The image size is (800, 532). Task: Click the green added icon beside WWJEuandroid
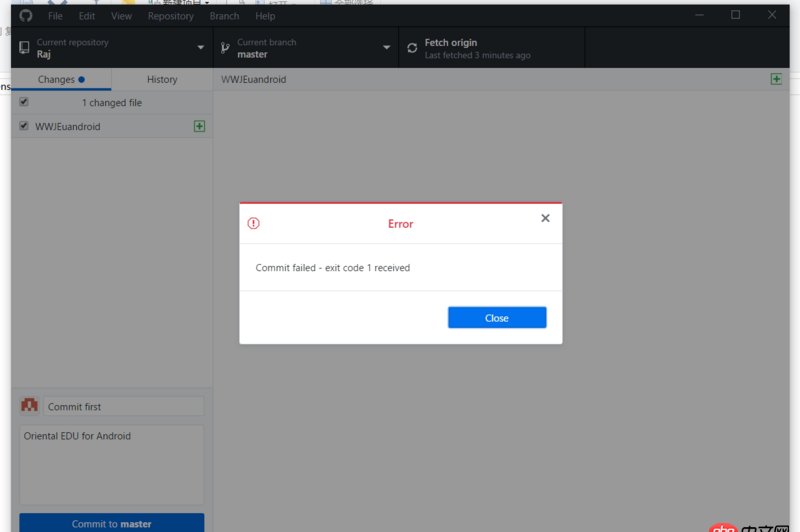pos(199,126)
